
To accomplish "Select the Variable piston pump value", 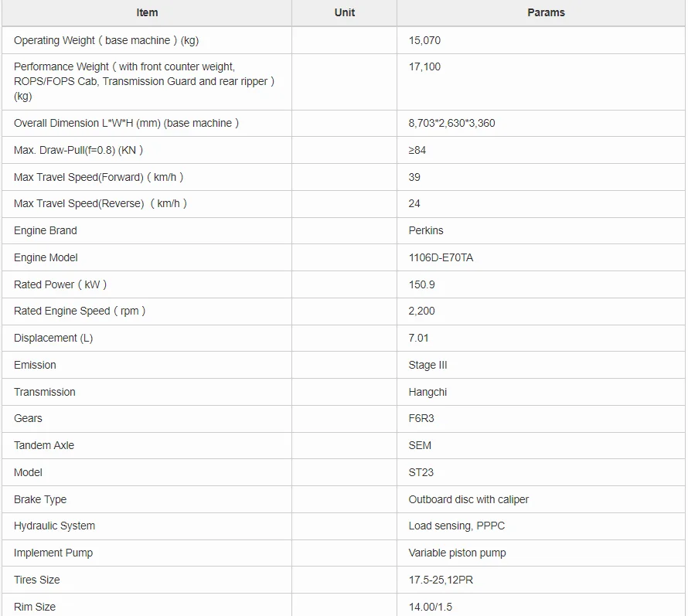I will coord(457,553).
